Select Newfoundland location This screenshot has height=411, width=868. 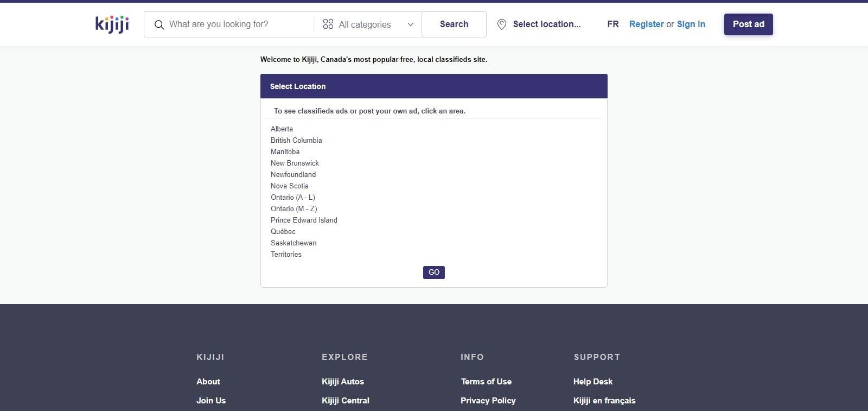[293, 174]
